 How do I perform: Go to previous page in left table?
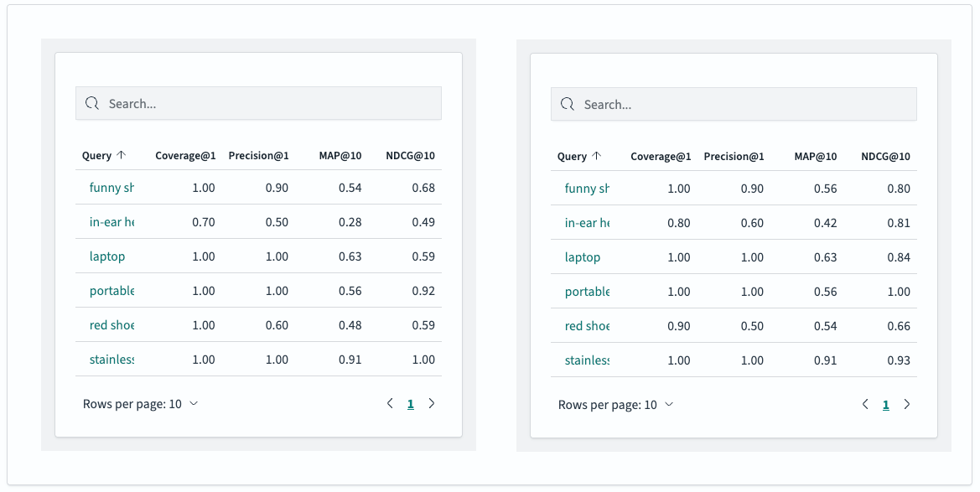point(390,403)
